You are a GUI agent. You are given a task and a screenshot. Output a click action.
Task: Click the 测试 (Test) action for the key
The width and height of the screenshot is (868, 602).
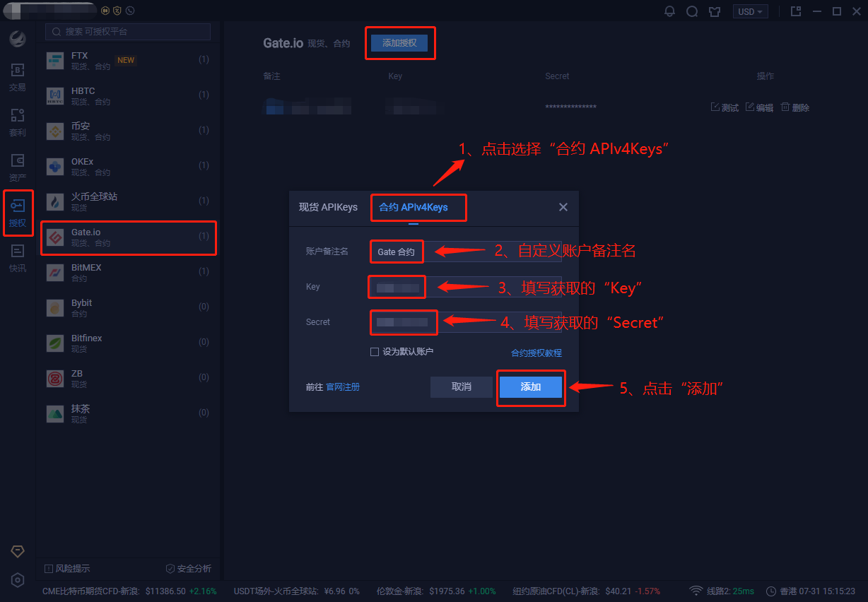(x=725, y=107)
